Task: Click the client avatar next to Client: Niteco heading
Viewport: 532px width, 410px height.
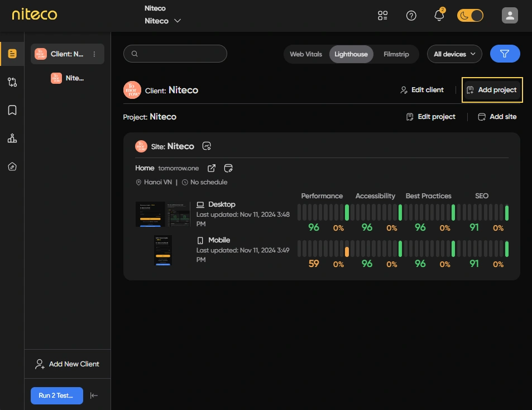Action: [x=132, y=90]
